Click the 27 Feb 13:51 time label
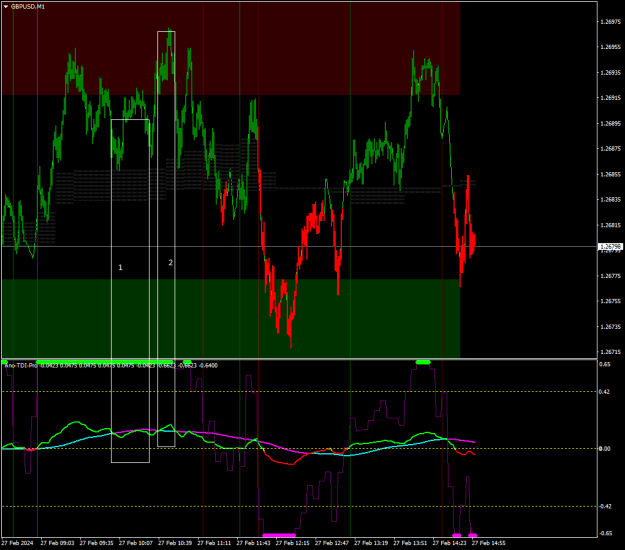This screenshot has width=625, height=550. (x=410, y=543)
